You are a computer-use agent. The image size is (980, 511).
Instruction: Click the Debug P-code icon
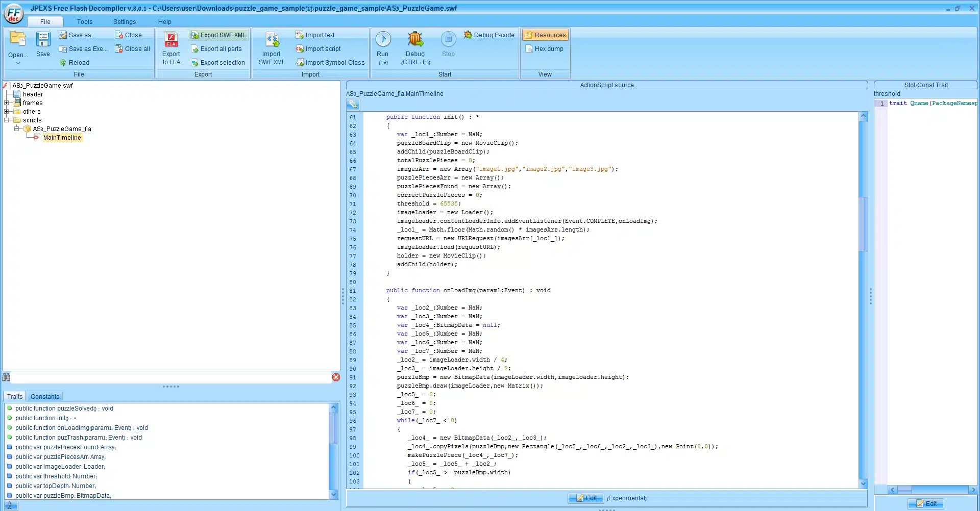point(468,35)
